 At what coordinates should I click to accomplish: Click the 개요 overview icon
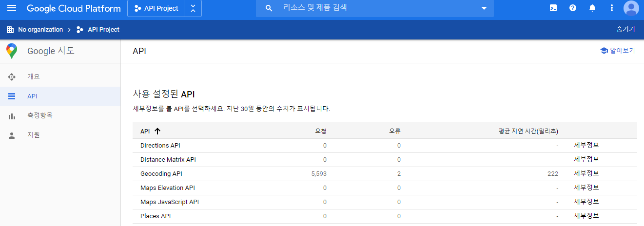12,77
